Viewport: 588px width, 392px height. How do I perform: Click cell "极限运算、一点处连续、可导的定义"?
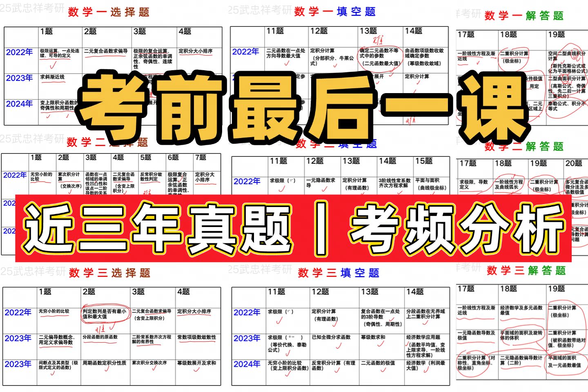(60, 53)
